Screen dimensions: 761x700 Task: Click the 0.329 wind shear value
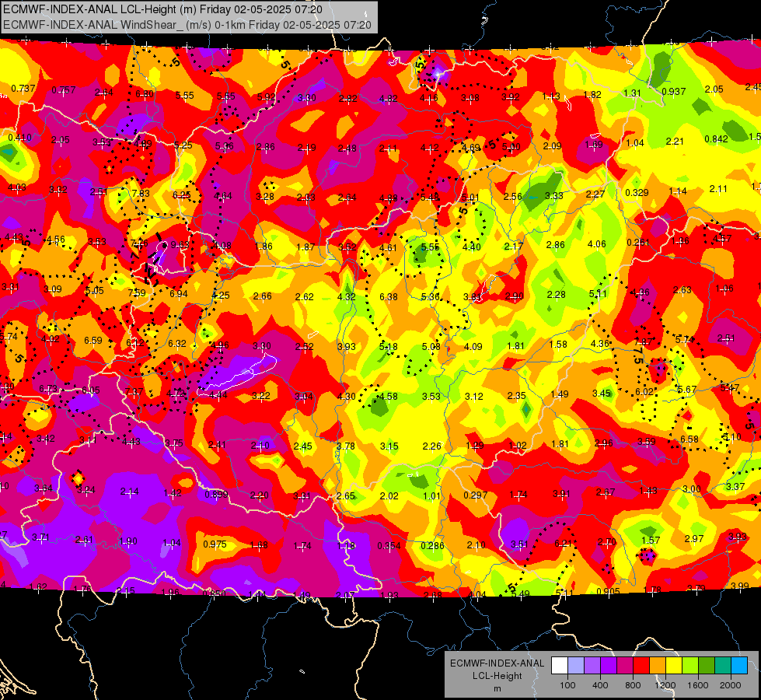coord(637,192)
